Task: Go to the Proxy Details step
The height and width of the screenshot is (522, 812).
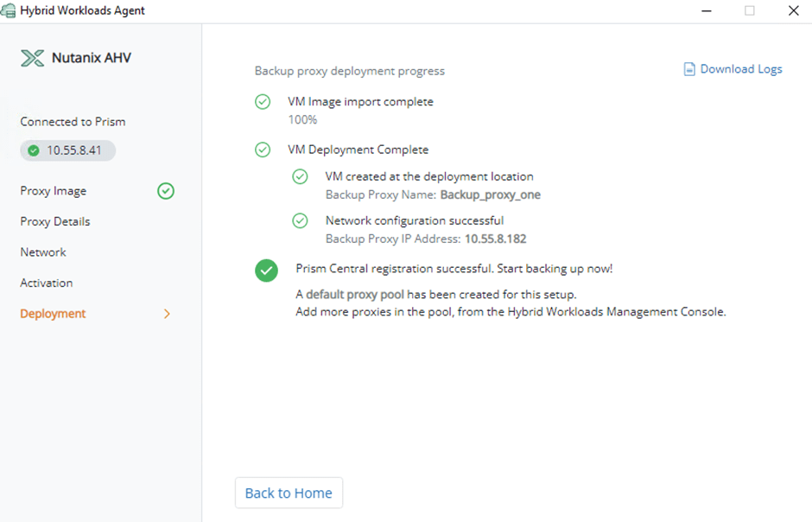Action: coord(55,221)
